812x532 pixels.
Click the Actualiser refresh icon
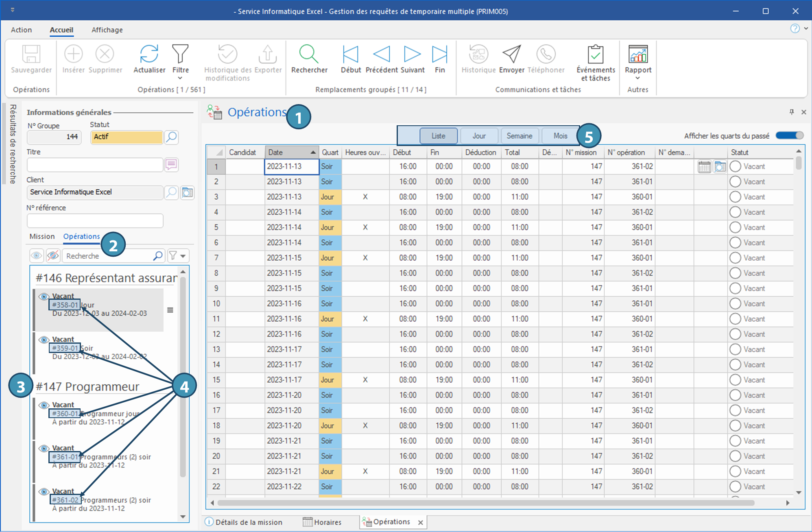(149, 55)
